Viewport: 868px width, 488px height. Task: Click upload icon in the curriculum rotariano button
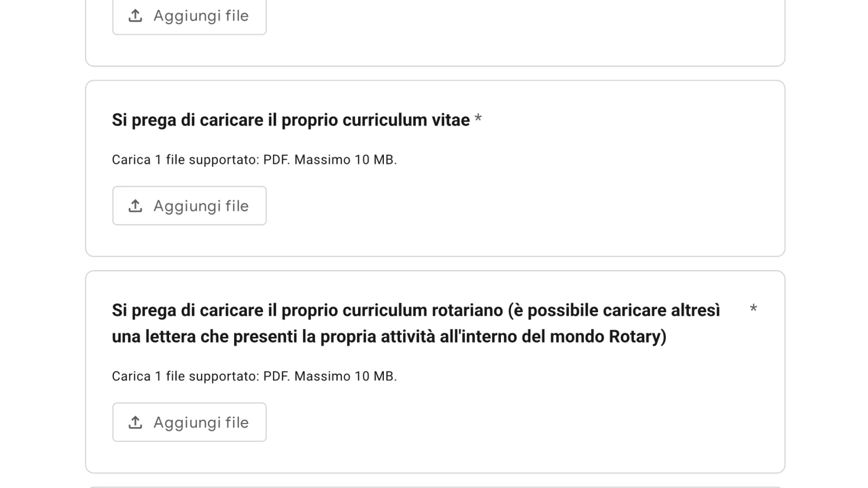(x=135, y=422)
